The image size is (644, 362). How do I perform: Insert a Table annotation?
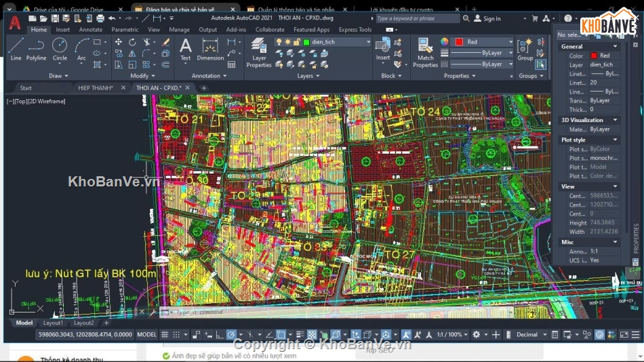point(232,64)
